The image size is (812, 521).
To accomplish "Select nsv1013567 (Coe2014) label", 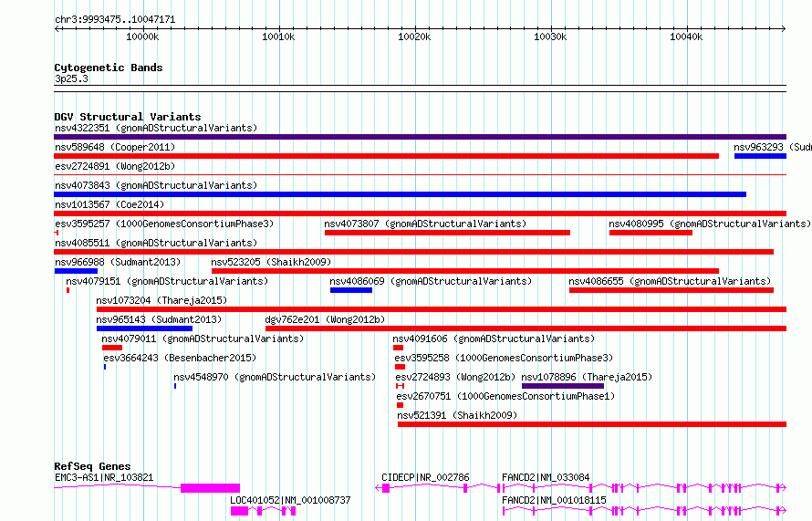I will pyautogui.click(x=109, y=204).
